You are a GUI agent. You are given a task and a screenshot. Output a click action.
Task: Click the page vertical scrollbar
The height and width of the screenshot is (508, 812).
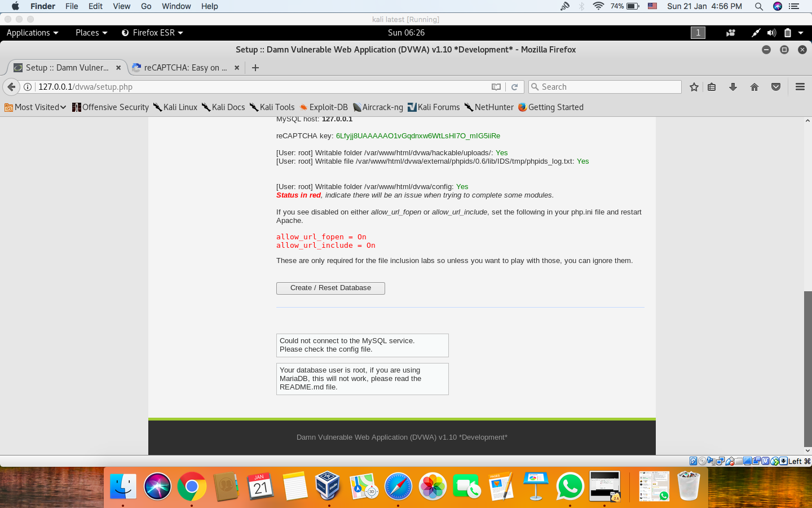coord(808,369)
